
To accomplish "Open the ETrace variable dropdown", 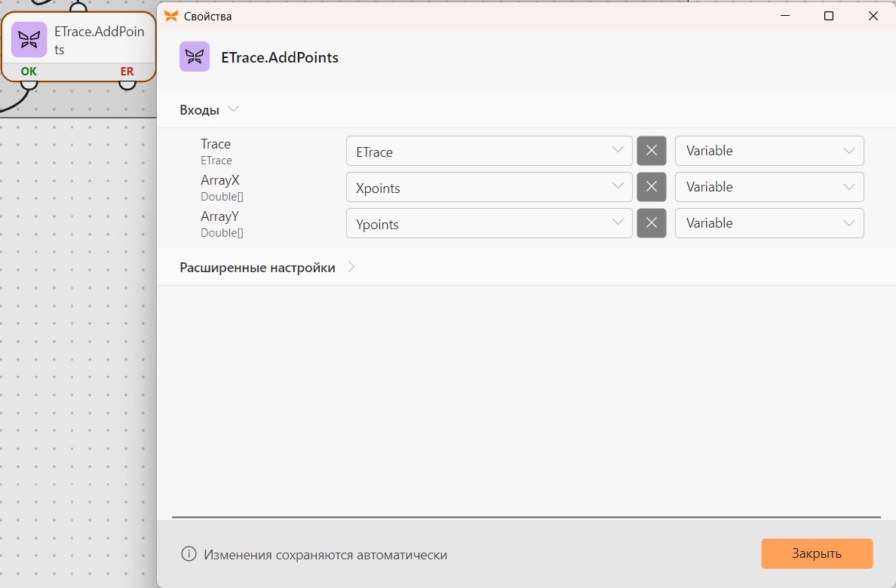I will (489, 151).
